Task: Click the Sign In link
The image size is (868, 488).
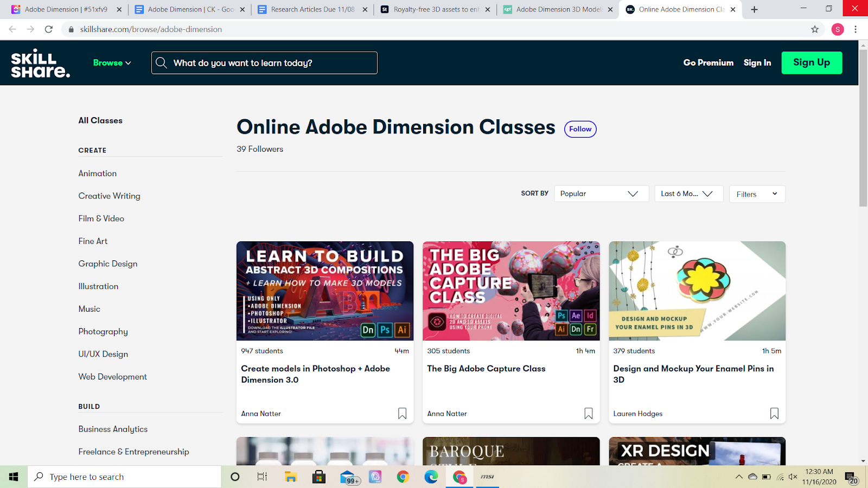Action: tap(757, 63)
